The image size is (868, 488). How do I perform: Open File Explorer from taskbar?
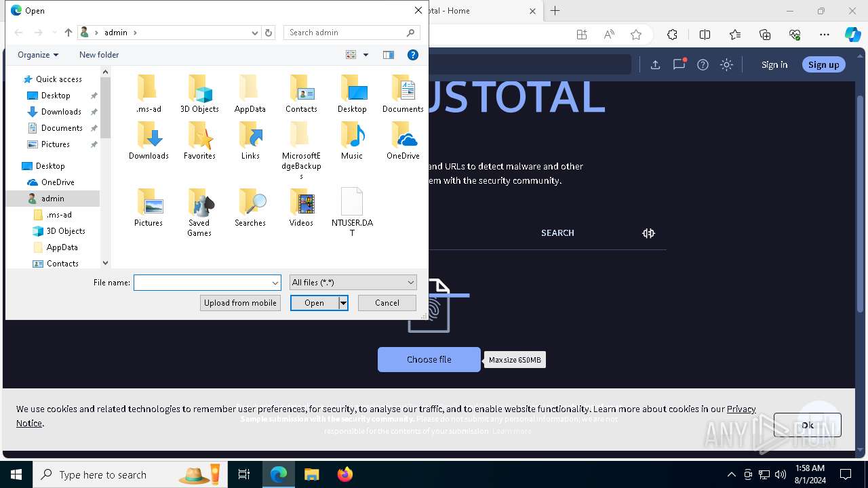[x=311, y=474]
